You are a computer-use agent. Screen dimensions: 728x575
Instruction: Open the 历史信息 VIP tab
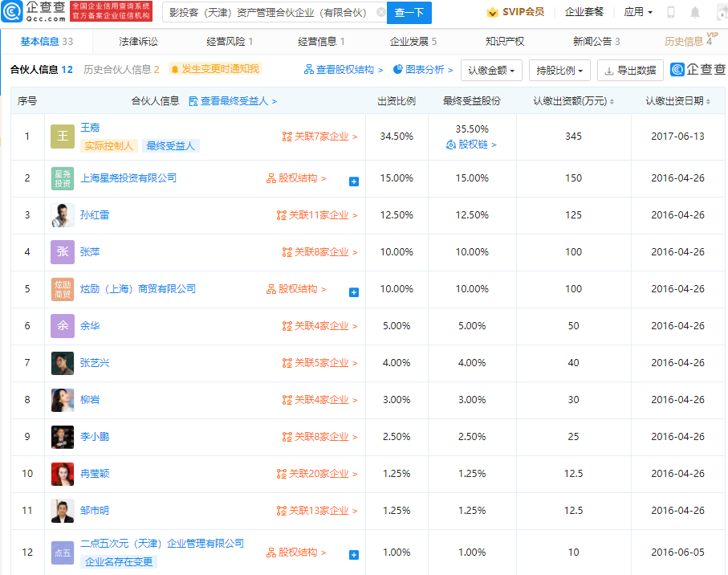pyautogui.click(x=690, y=41)
